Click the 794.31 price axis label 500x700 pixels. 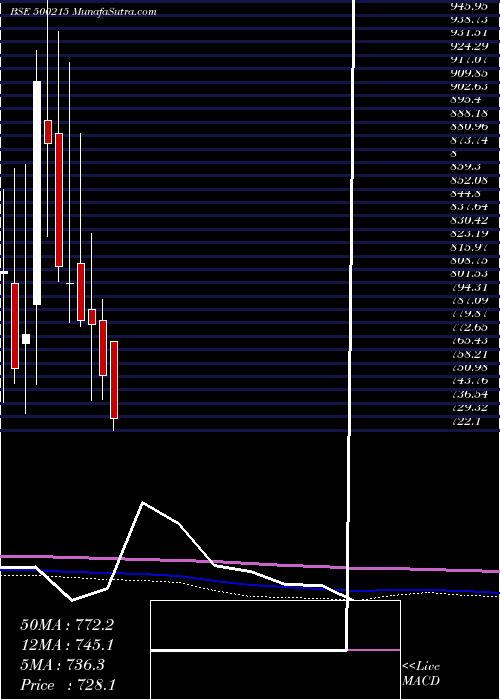469,287
